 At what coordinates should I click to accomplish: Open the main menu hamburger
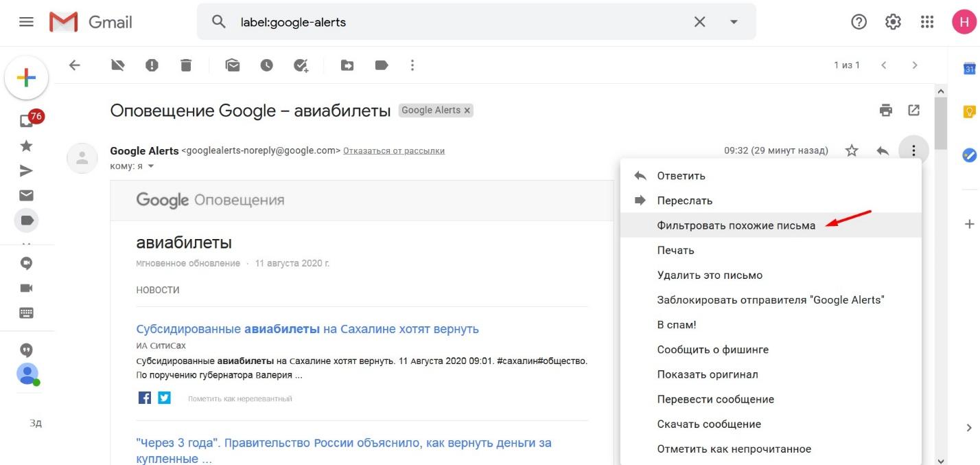(26, 22)
